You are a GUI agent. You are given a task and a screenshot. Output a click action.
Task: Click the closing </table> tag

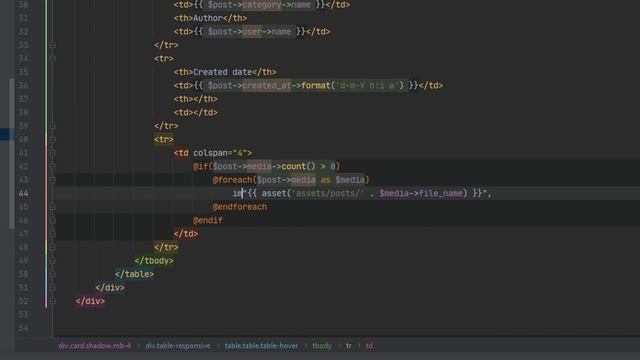click(134, 274)
